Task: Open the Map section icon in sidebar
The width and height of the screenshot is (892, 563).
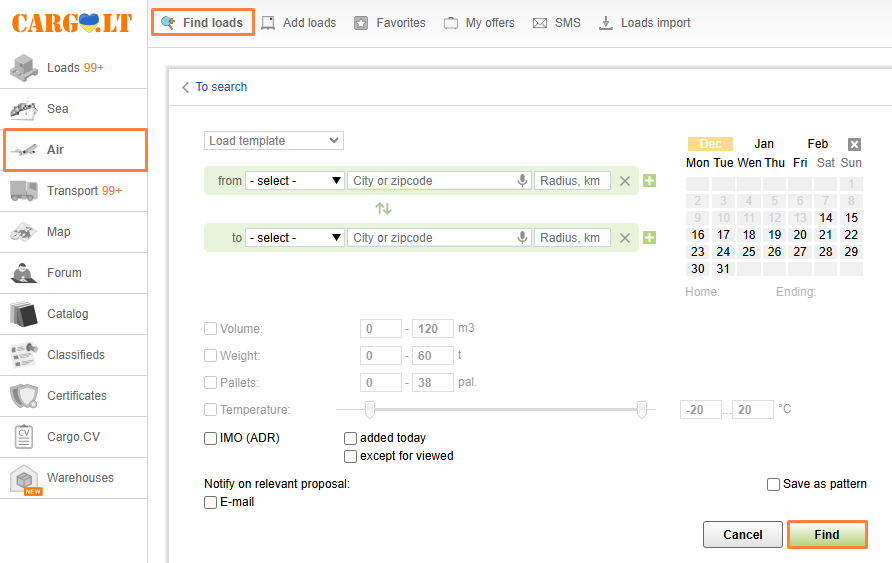Action: [24, 232]
